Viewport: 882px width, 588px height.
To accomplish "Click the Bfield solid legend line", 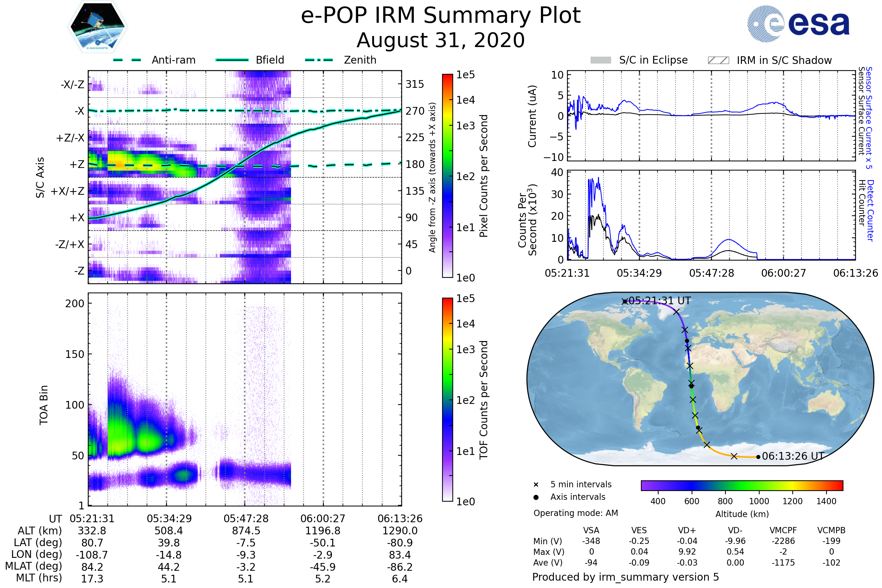I will tap(232, 60).
